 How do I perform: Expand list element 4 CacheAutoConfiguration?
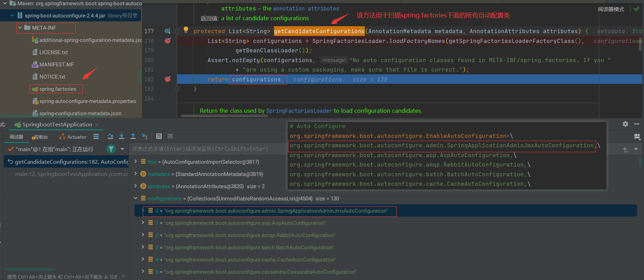tap(143, 259)
